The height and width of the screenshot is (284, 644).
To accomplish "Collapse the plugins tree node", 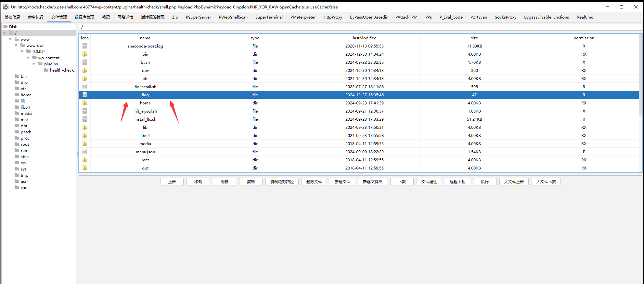I will pyautogui.click(x=34, y=64).
